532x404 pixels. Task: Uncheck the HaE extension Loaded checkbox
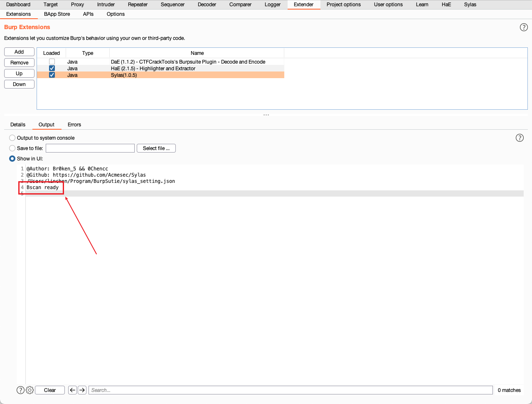(52, 68)
